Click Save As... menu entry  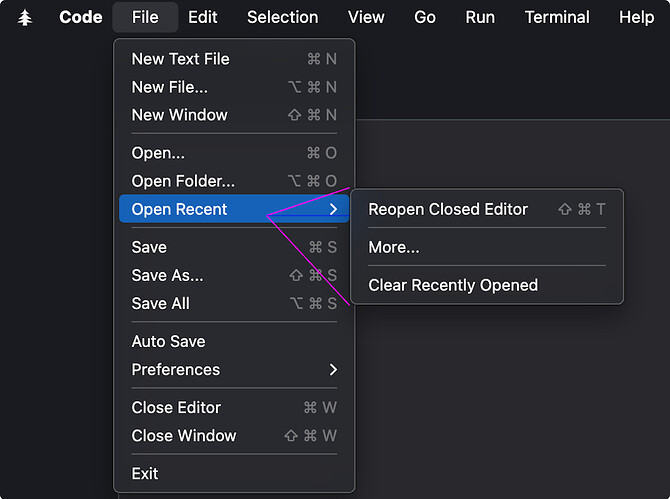tap(234, 275)
